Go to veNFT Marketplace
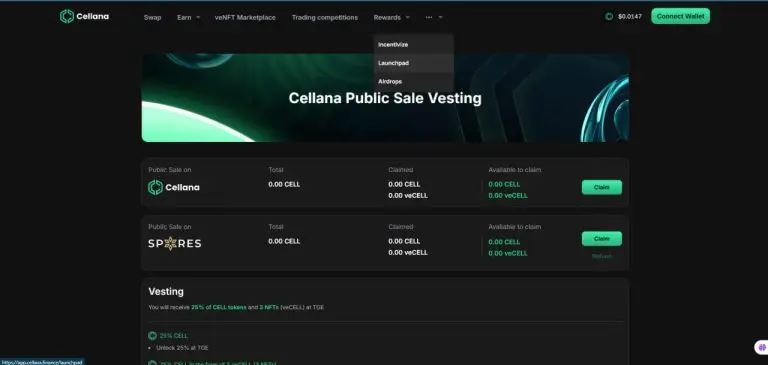 (245, 17)
